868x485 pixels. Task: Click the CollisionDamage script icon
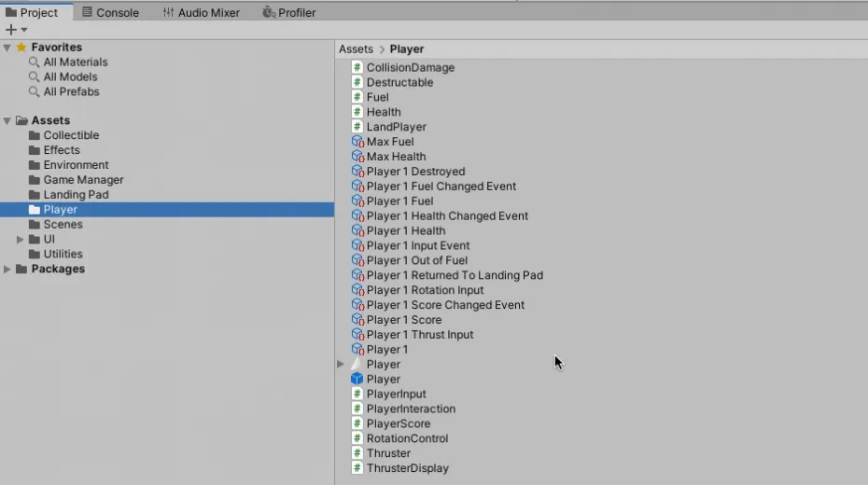(x=357, y=67)
